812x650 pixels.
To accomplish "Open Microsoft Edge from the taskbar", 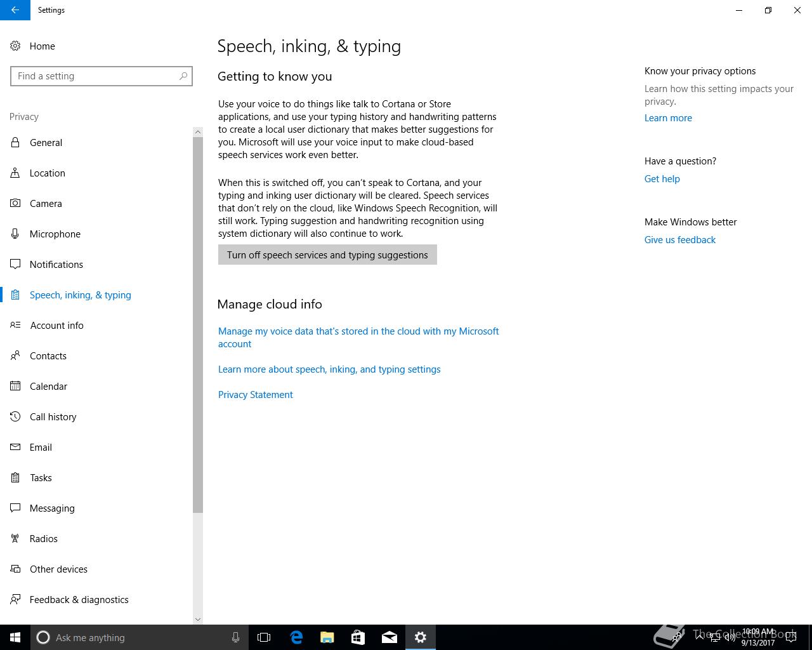I will coord(296,637).
